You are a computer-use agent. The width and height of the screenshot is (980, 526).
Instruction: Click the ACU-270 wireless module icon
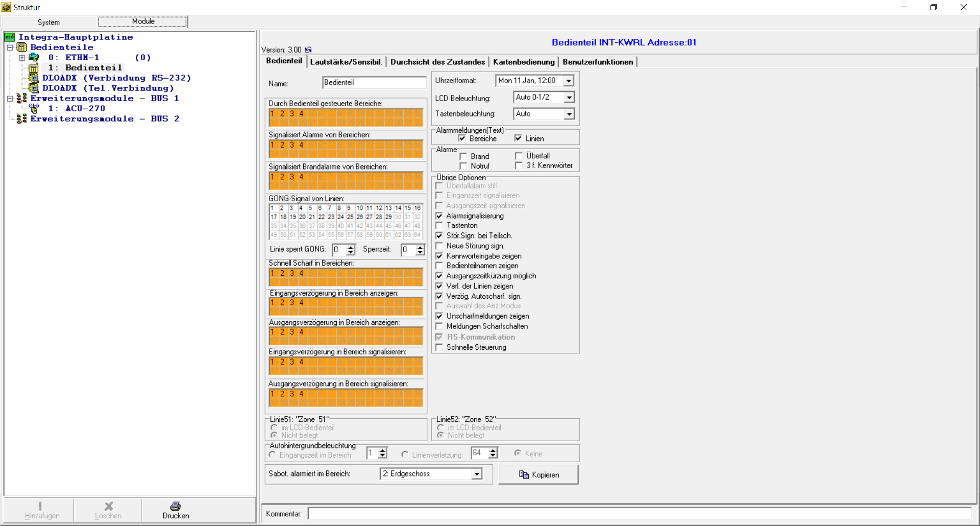(34, 108)
